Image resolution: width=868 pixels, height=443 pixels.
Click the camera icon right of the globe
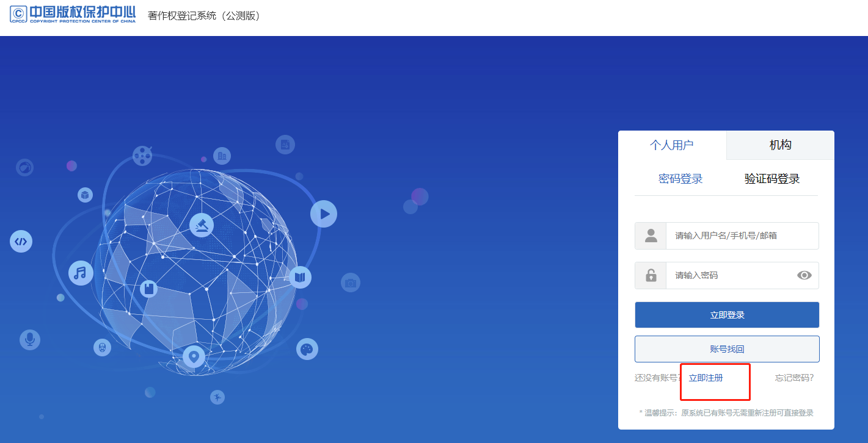coord(351,283)
